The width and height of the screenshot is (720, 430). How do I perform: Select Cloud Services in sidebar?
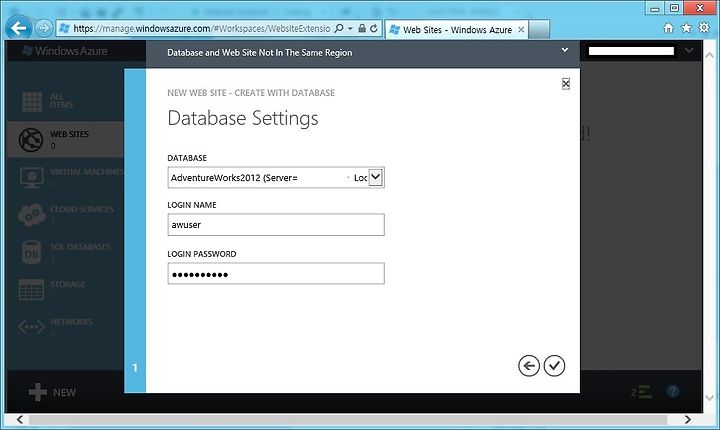65,215
